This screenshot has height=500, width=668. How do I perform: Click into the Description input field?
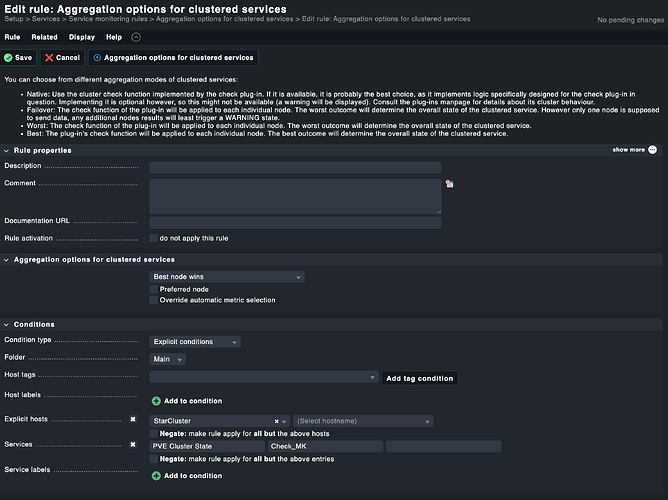(295, 167)
